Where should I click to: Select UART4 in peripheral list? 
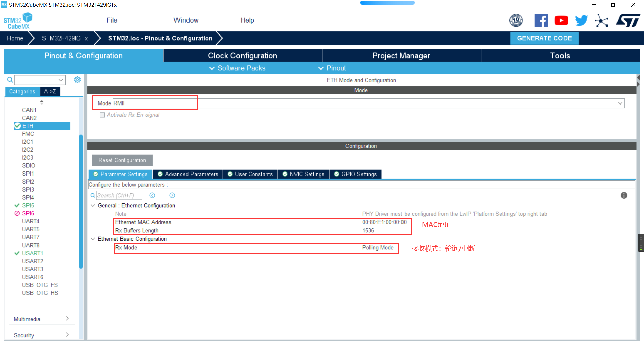[x=31, y=221]
